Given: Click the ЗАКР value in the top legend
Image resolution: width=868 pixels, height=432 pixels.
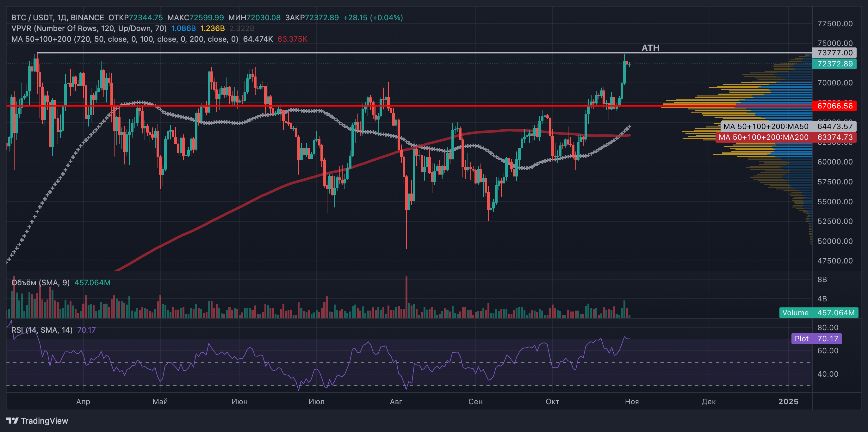Looking at the screenshot, I should tap(322, 17).
